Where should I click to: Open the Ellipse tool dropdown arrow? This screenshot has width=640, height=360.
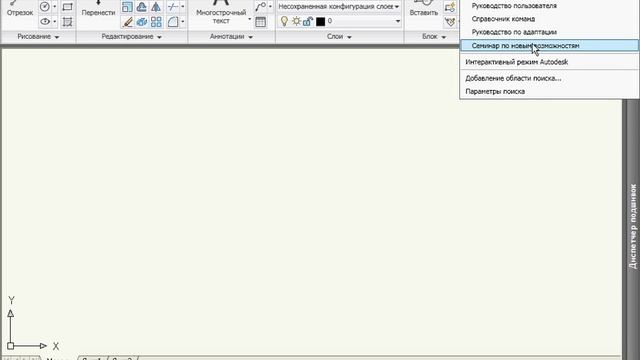coord(55,21)
